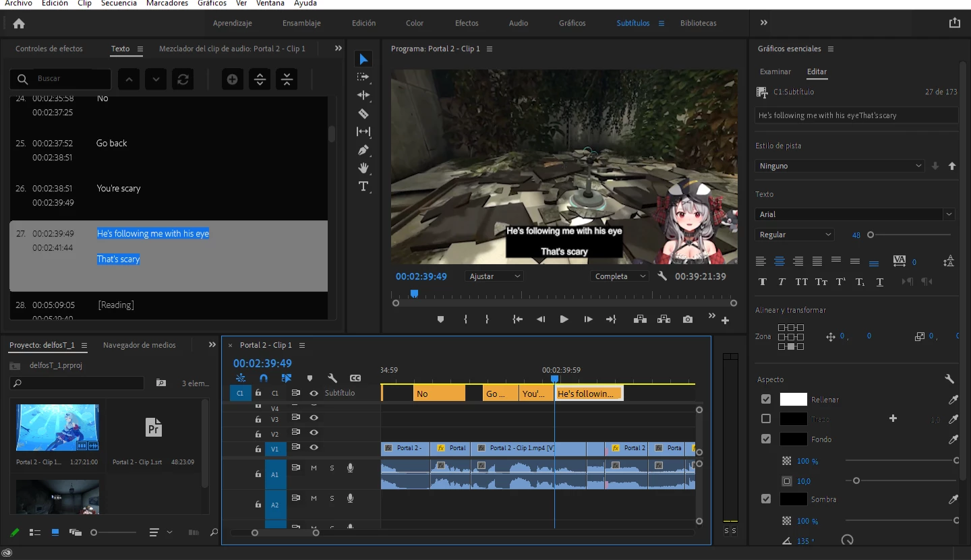
Task: Toggle the Sombra checkbox
Action: pos(766,499)
